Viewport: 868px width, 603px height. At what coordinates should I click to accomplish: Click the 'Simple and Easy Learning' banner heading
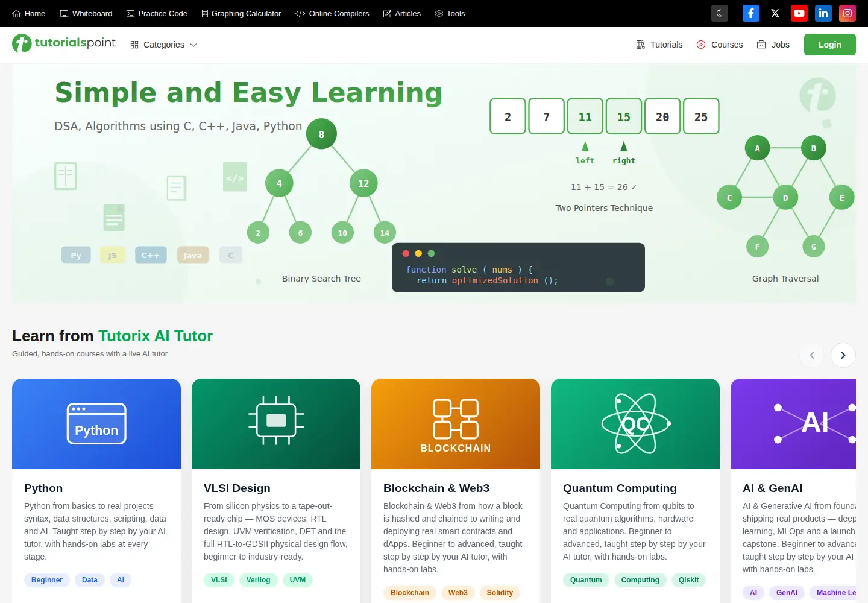pos(249,93)
